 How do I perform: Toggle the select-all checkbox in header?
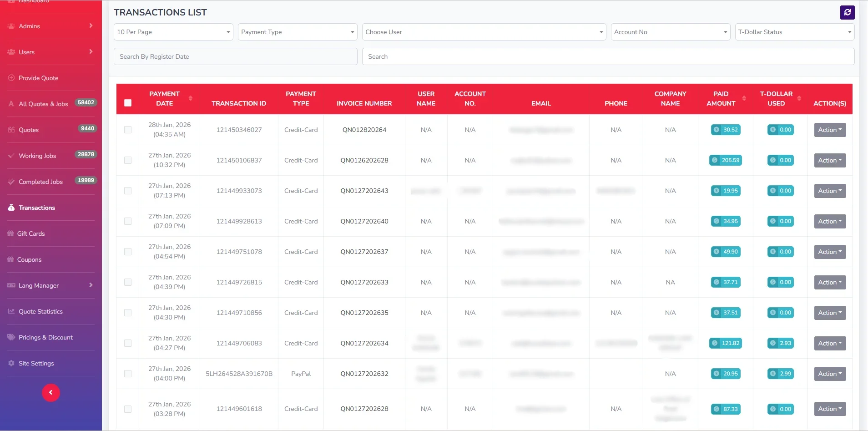pyautogui.click(x=128, y=103)
